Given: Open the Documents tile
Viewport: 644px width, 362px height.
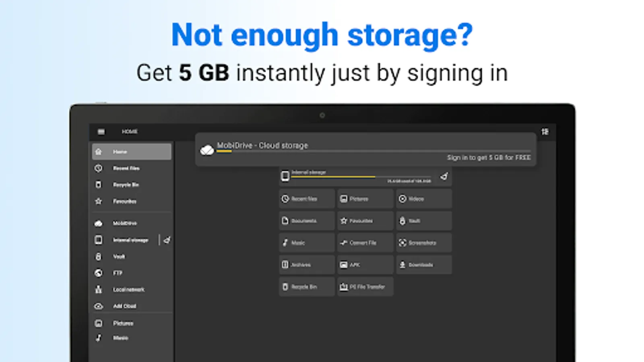Looking at the screenshot, I should pyautogui.click(x=307, y=221).
